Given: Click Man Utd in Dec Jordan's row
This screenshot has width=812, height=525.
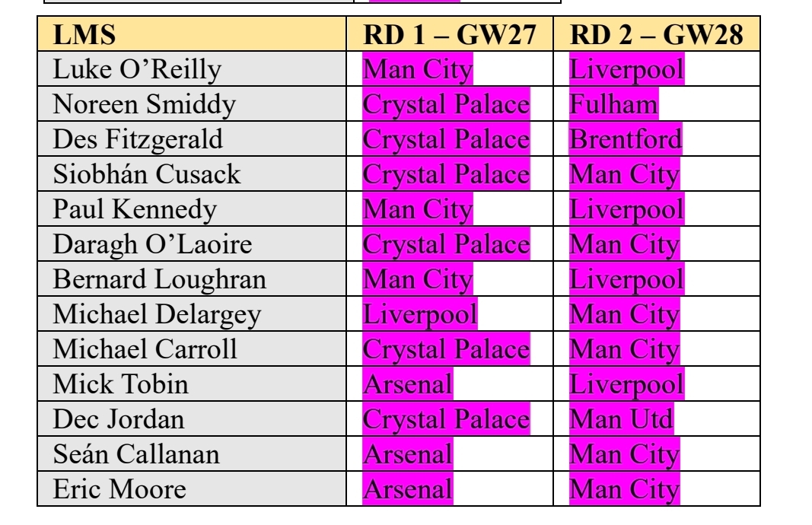Looking at the screenshot, I should (x=621, y=419).
